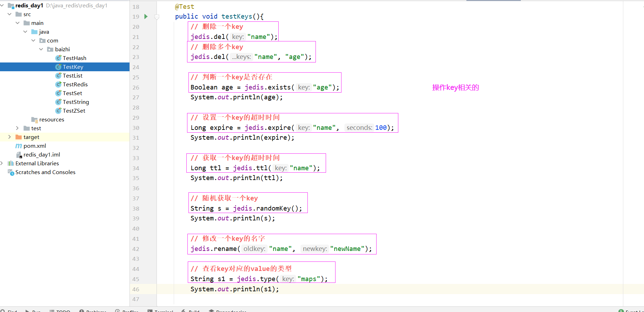Click the resources folder icon
This screenshot has width=644, height=312.
tap(34, 119)
